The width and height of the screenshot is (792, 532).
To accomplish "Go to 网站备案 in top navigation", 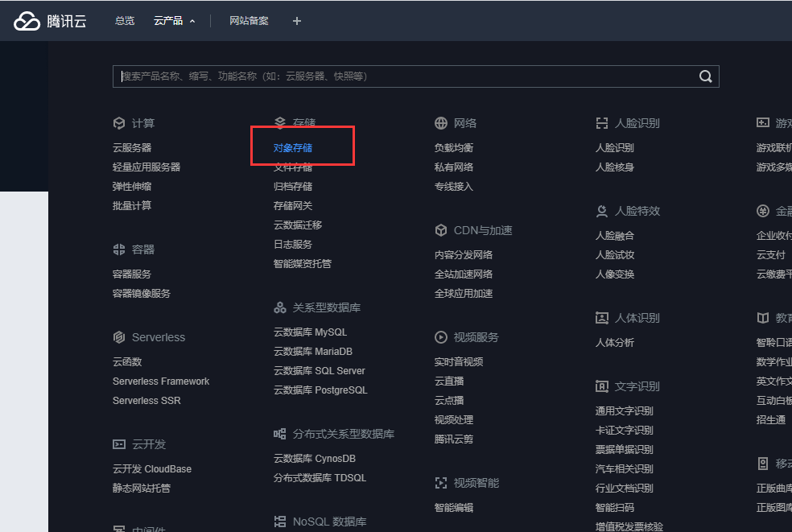I will [x=249, y=21].
